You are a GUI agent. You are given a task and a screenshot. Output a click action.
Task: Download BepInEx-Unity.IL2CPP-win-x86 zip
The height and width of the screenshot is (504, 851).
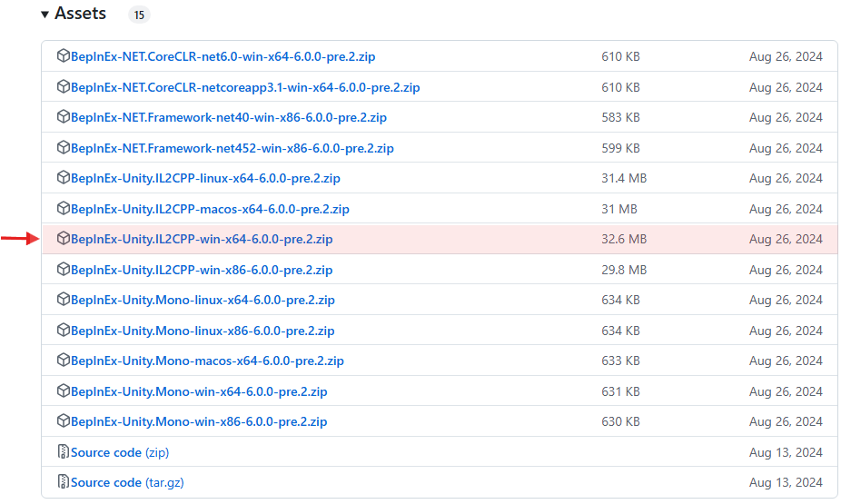pos(202,270)
